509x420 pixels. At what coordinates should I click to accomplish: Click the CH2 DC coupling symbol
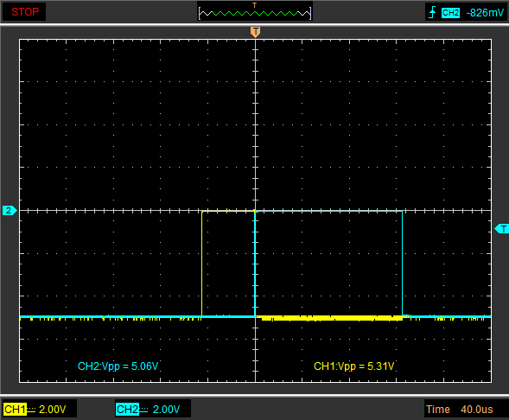(143, 410)
